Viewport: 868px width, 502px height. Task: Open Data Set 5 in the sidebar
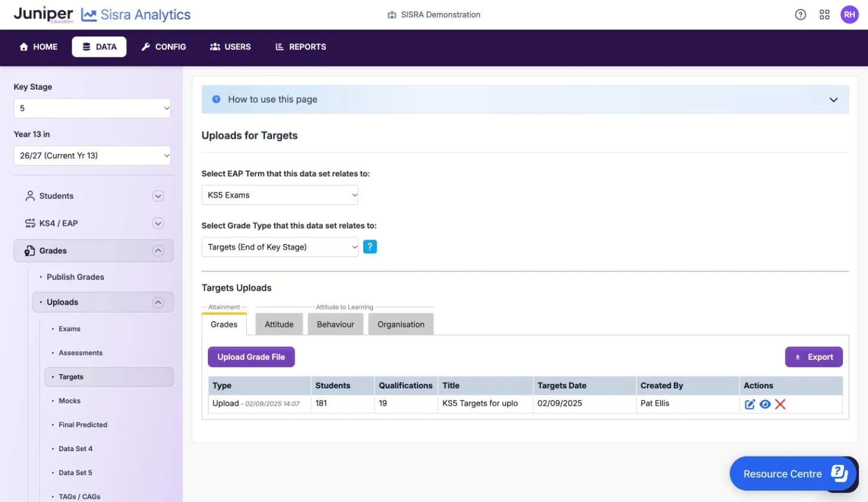tap(75, 473)
